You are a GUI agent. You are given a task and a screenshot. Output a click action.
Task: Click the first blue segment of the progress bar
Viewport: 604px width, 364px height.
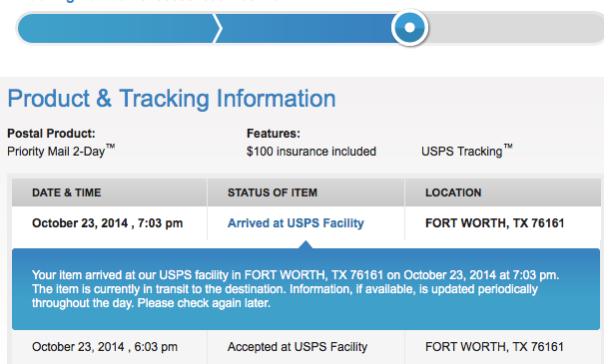[x=119, y=28]
